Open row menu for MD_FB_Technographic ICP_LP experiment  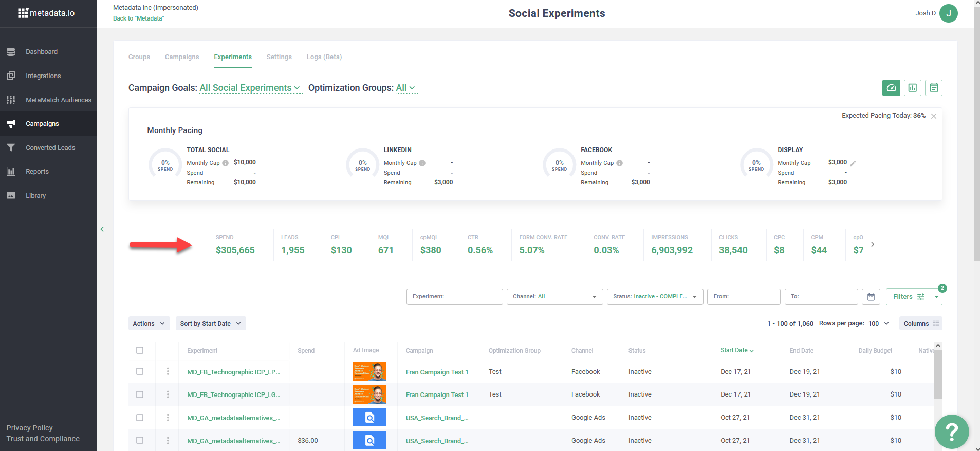tap(168, 371)
